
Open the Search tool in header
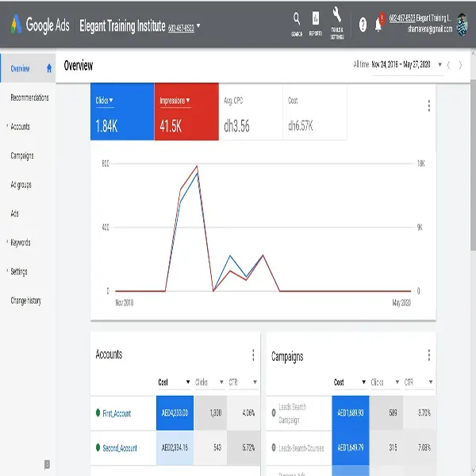click(x=296, y=21)
